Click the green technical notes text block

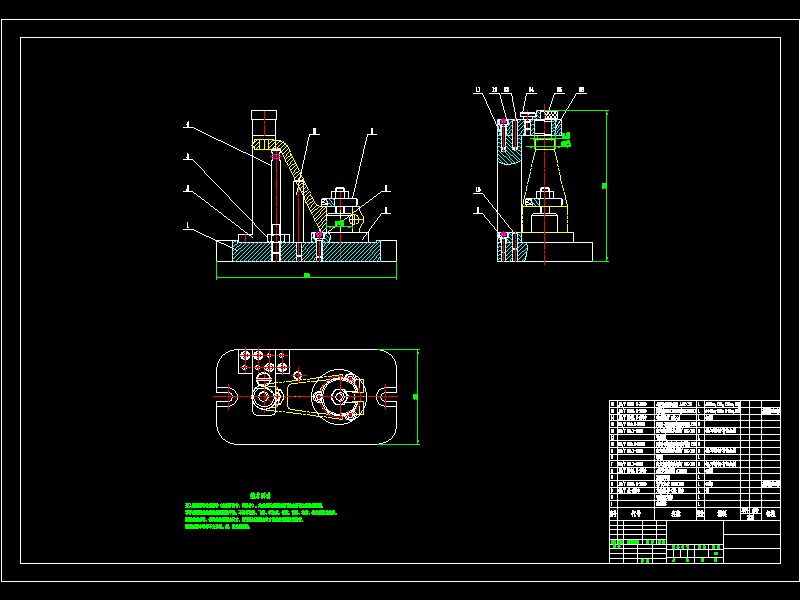point(260,512)
